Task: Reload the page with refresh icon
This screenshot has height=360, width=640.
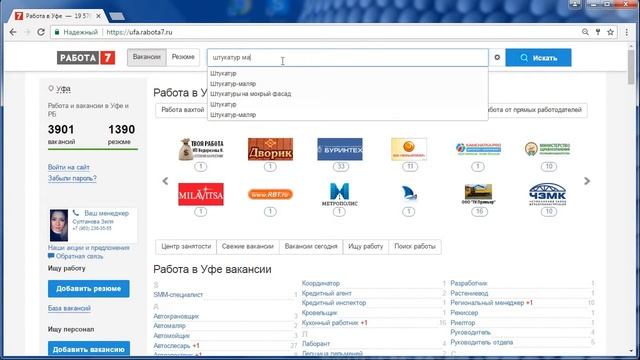Action: (x=41, y=32)
